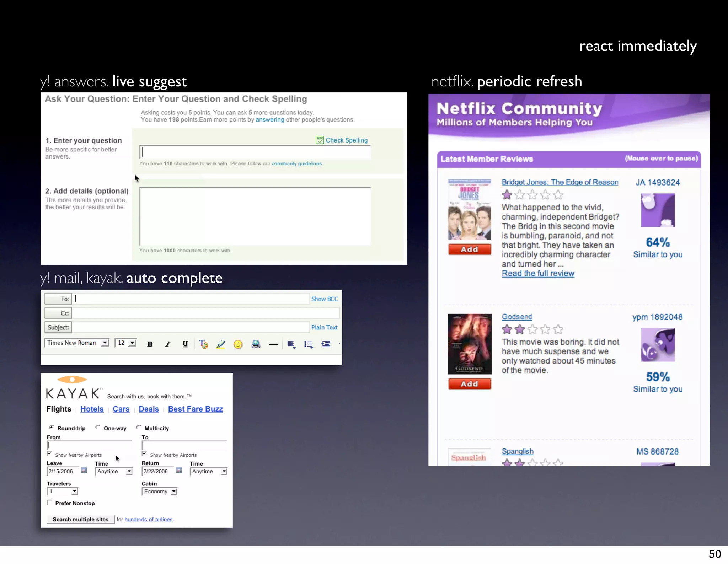Toggle bold formatting in mail toolbar
The height and width of the screenshot is (564, 728).
coord(150,344)
